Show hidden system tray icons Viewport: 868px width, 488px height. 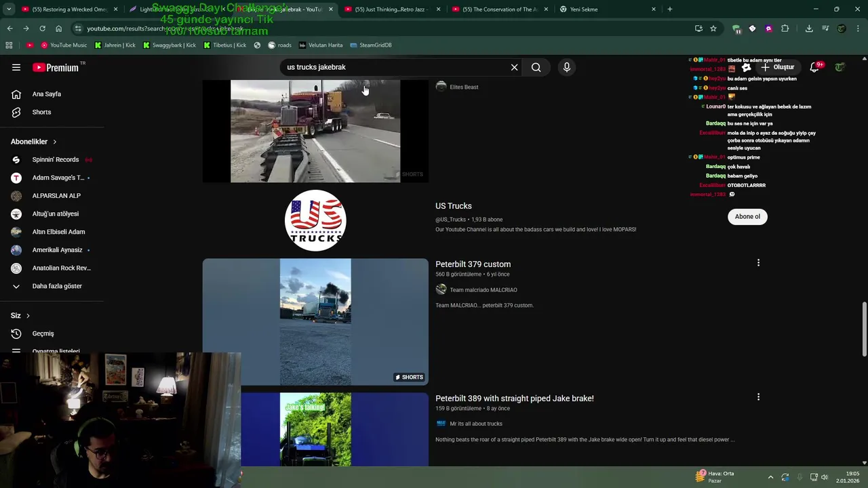point(770,477)
